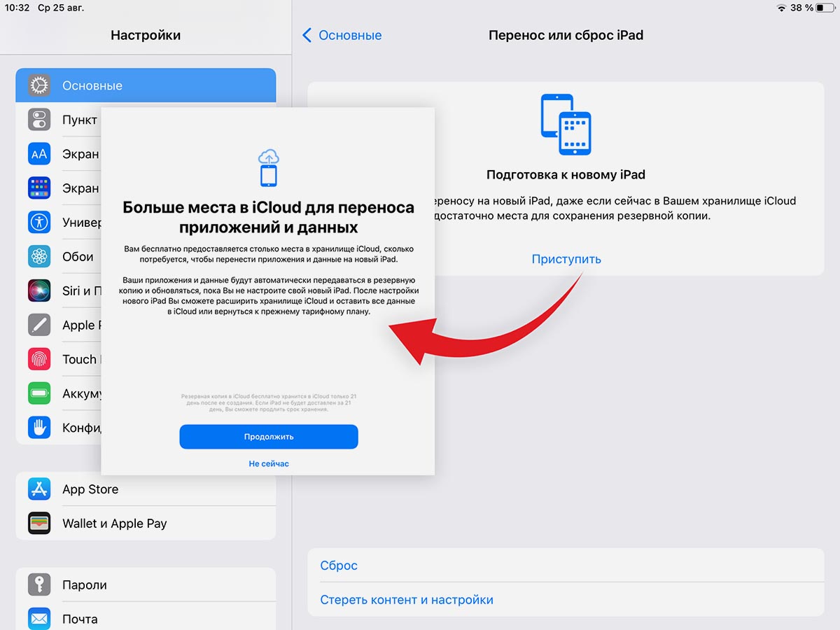Screen dimensions: 840x630
Task: Tap the App Store icon
Action: [x=39, y=489]
